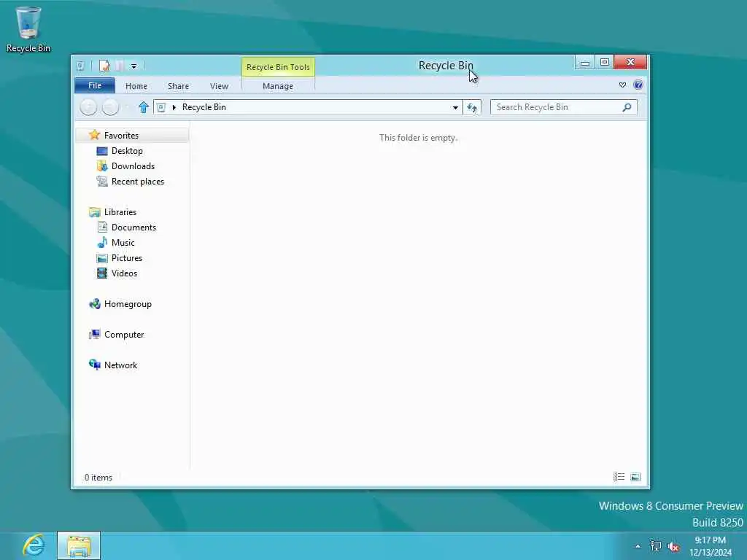Click the Homegroup icon

(x=94, y=304)
